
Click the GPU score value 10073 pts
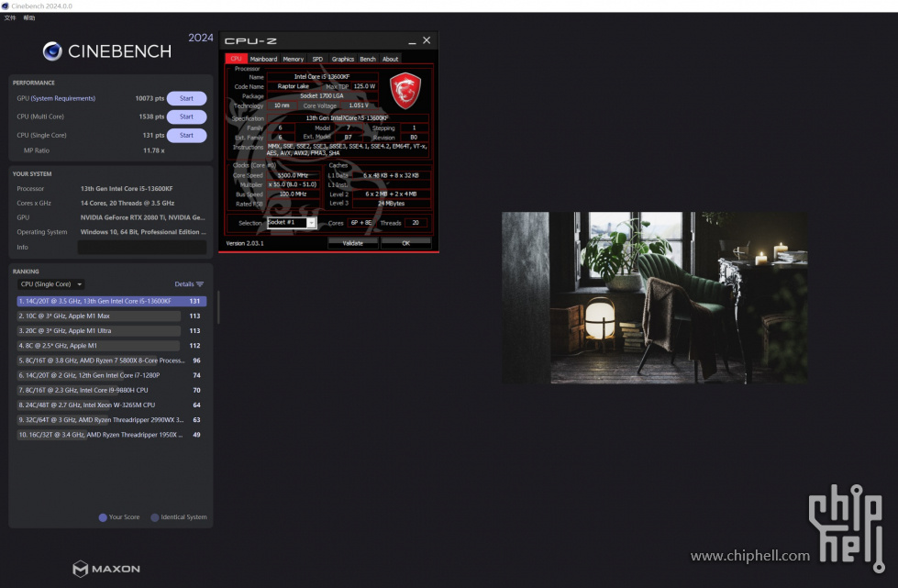tap(150, 98)
